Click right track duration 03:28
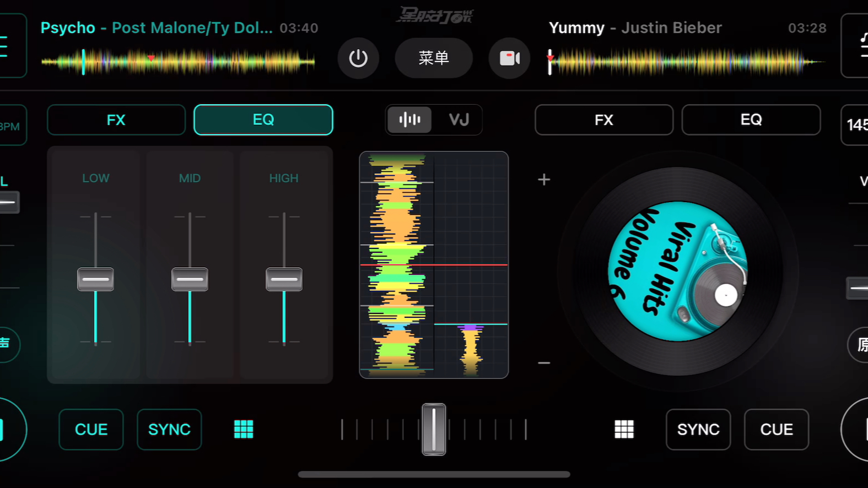The image size is (868, 488). click(807, 28)
